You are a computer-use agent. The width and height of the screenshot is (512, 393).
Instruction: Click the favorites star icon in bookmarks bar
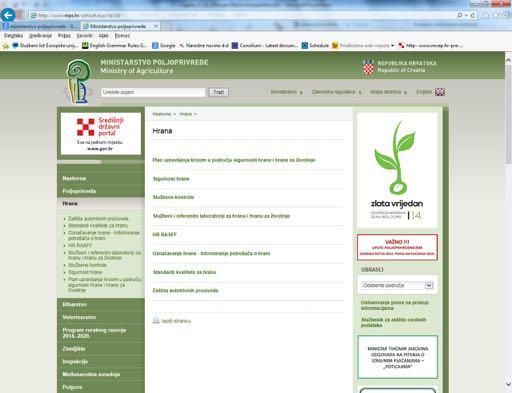tap(6, 46)
